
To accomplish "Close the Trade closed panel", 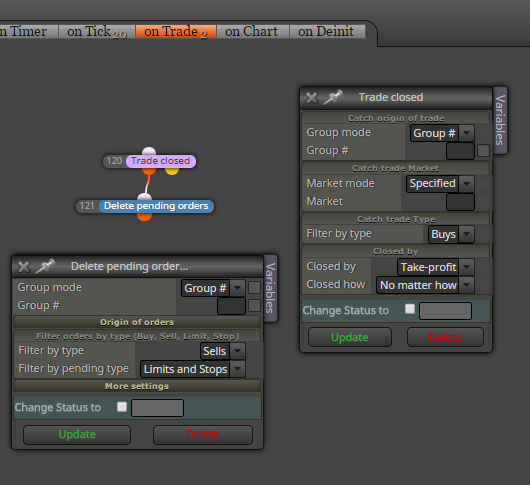I will (x=311, y=98).
